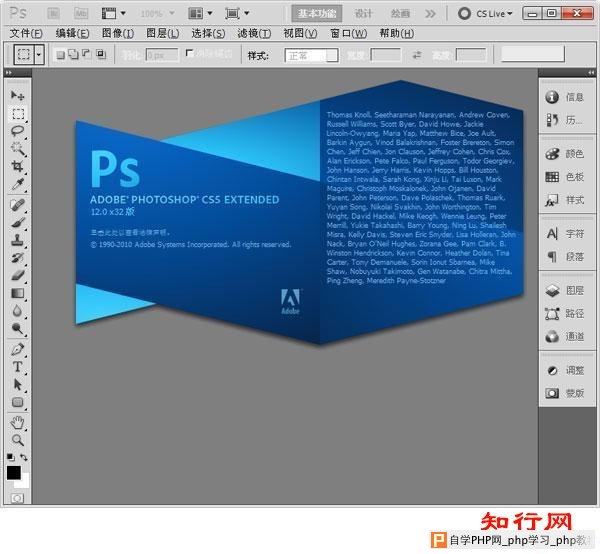600x554 pixels.
Task: Open the 颜色 color panel
Action: coord(565,154)
